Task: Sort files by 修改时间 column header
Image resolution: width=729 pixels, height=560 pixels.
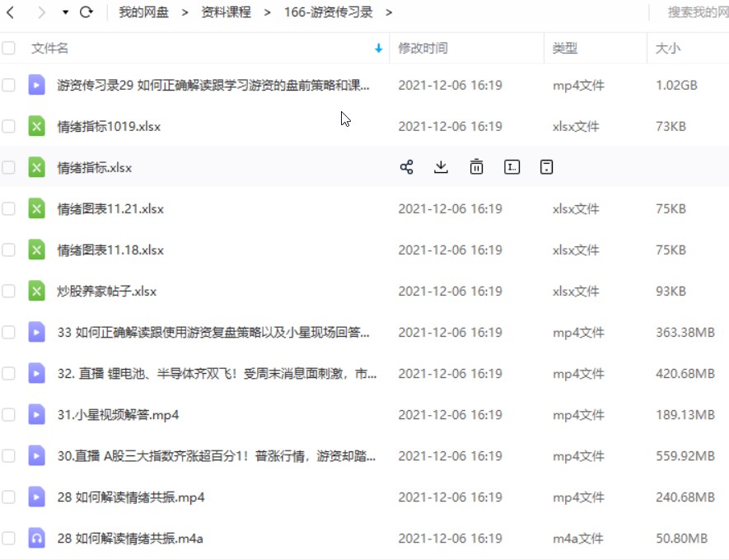Action: pyautogui.click(x=423, y=49)
